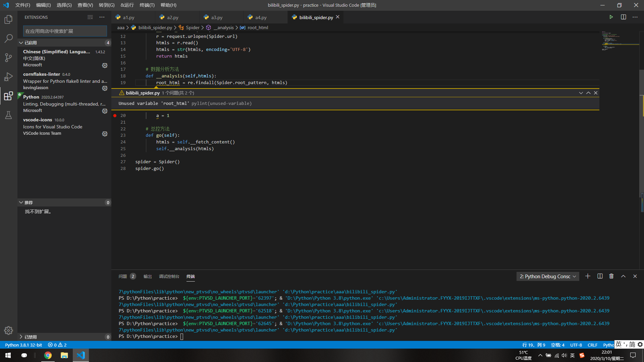Clear extensions search results icon
This screenshot has width=644, height=362.
click(90, 17)
